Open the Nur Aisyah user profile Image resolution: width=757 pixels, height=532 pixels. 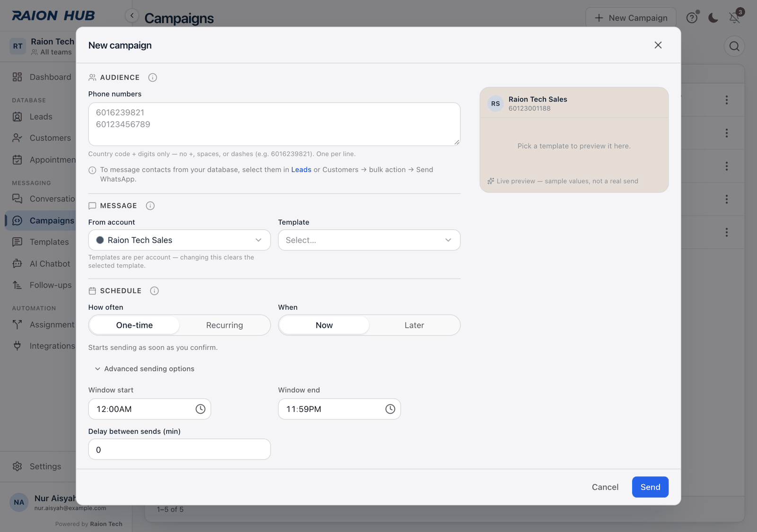coord(43,503)
